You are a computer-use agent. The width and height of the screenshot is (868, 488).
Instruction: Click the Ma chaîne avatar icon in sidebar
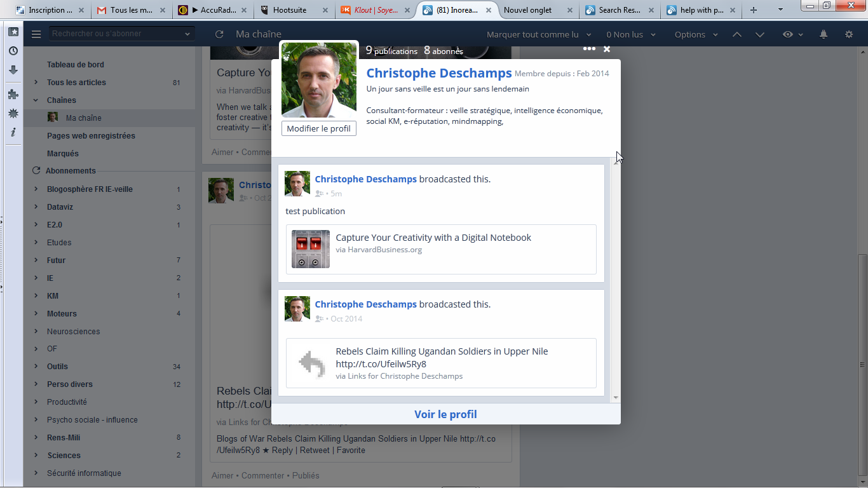53,118
